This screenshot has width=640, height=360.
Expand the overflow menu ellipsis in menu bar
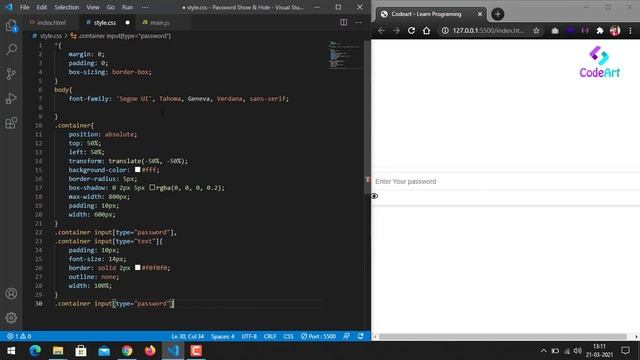(145, 7)
